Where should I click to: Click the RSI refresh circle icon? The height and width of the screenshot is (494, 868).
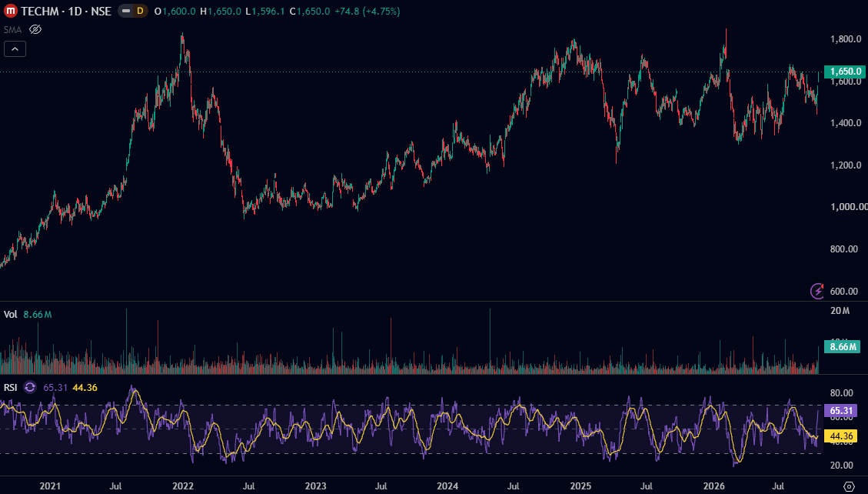click(x=30, y=388)
